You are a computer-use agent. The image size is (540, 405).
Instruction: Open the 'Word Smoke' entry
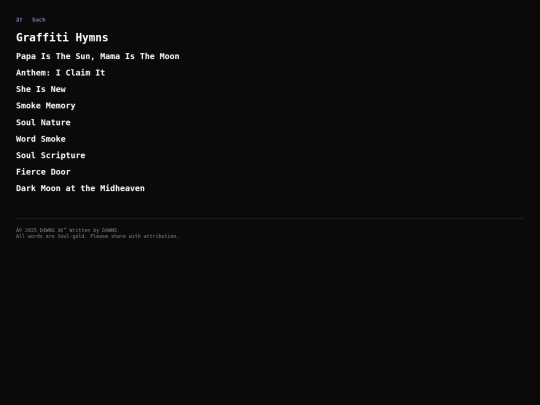pos(41,139)
